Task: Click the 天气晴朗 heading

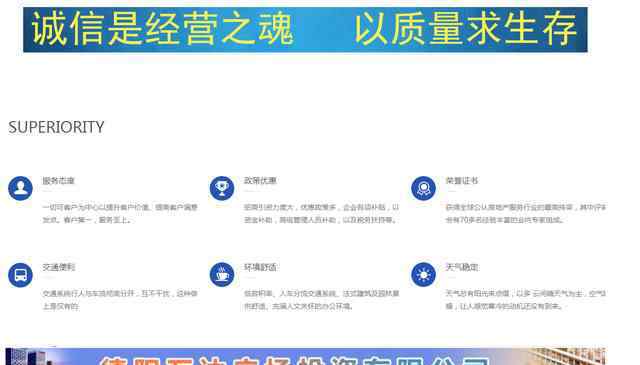Action: [x=462, y=267]
